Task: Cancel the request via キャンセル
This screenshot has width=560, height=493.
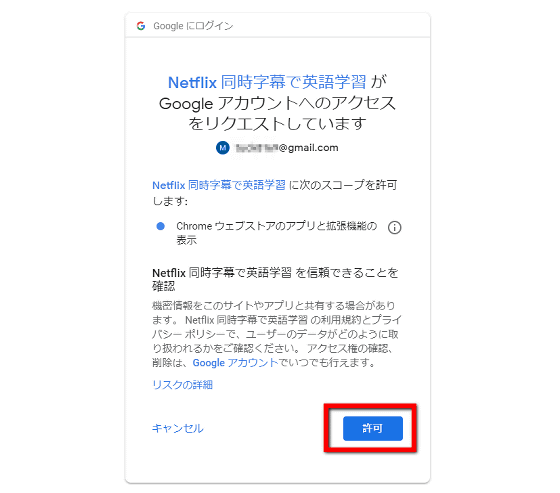Action: click(178, 428)
